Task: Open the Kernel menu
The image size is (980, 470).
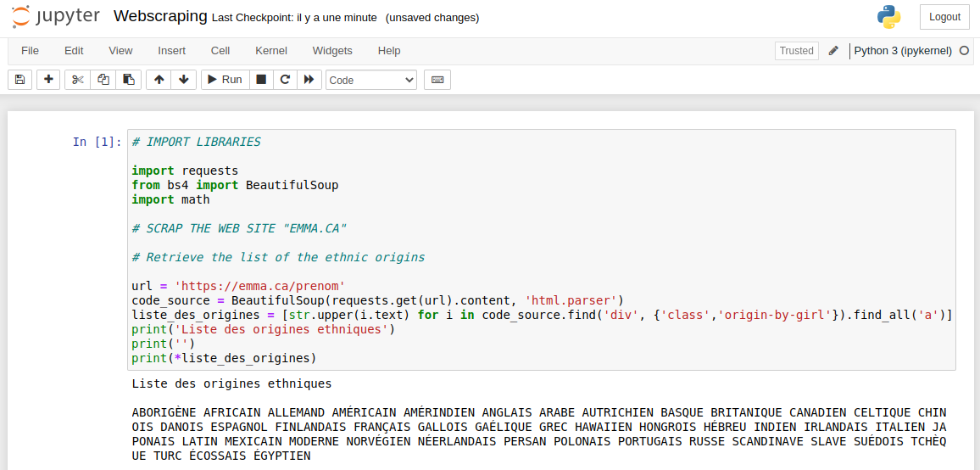Action: 271,51
